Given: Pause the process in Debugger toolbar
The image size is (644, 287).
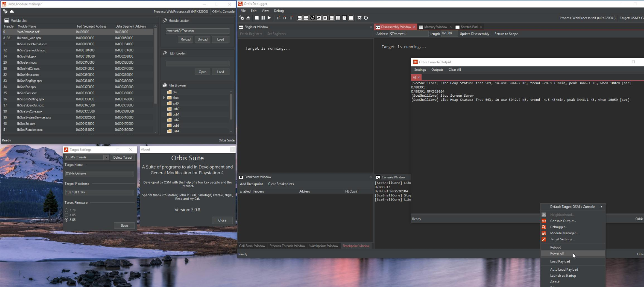Looking at the screenshot, I should (x=263, y=18).
